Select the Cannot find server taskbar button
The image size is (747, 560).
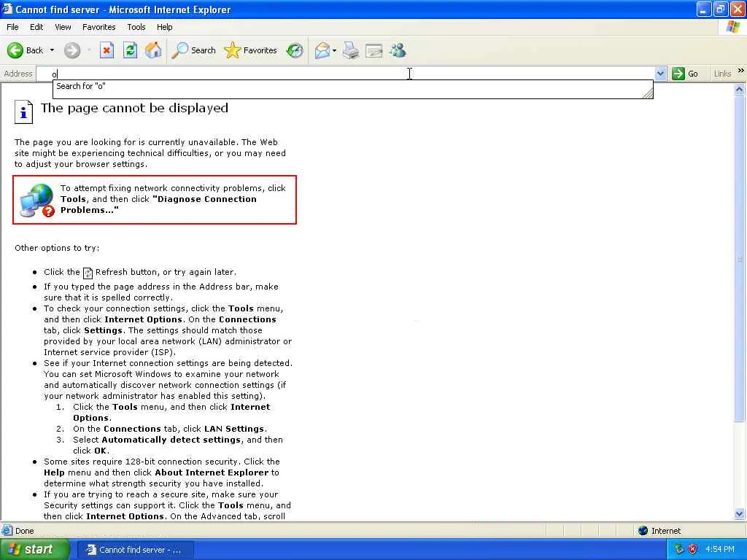(135, 550)
